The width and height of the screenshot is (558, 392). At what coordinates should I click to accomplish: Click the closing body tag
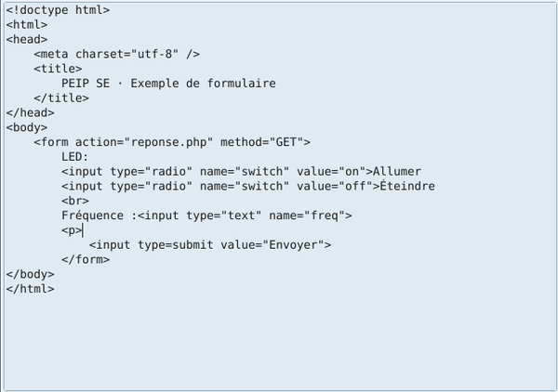[x=31, y=274]
